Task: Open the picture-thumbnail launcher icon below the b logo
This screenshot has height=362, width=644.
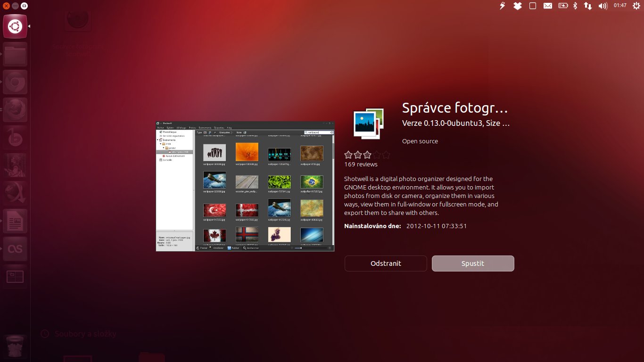Action: pos(15,165)
